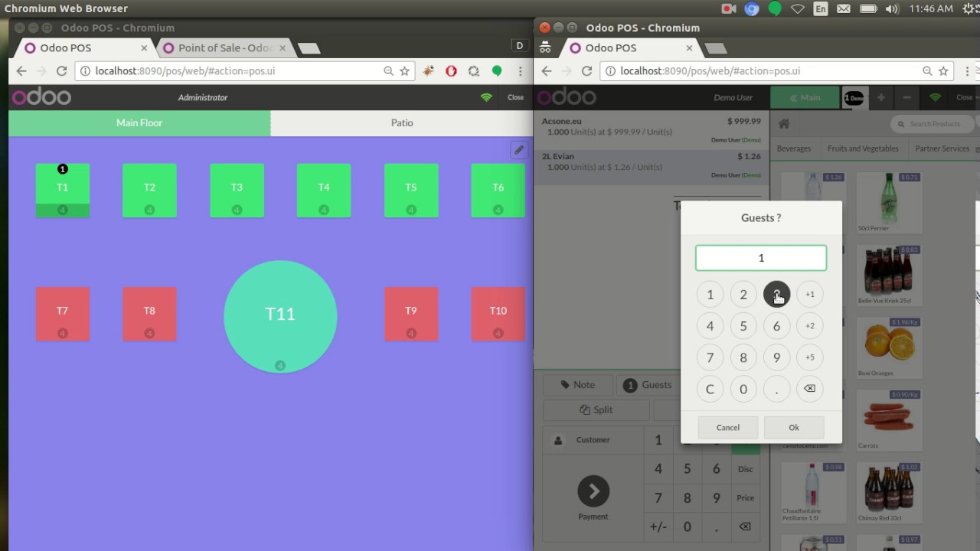Select the 1 Demo order tab
980x551 pixels.
pyautogui.click(x=854, y=98)
